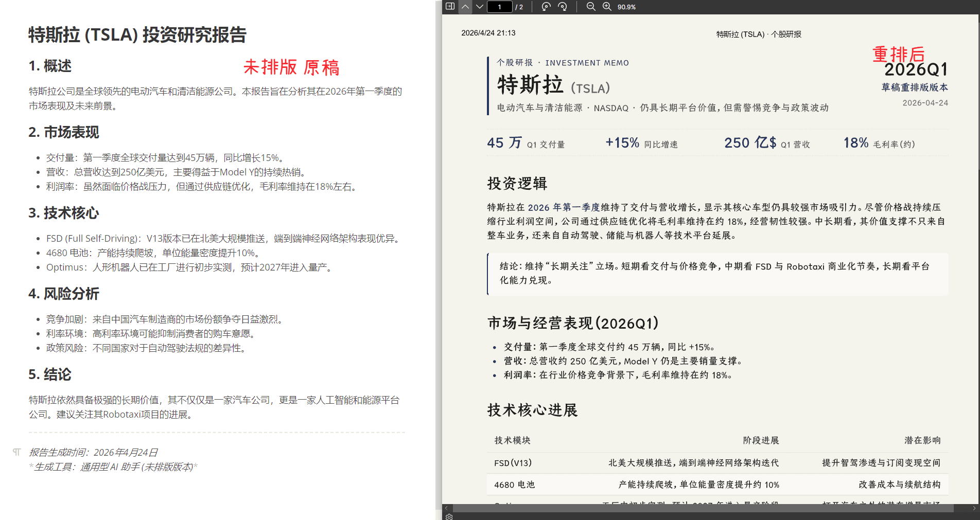This screenshot has height=520, width=980.
Task: Click the Optimus：人形机器人 bullet
Action: click(x=191, y=267)
